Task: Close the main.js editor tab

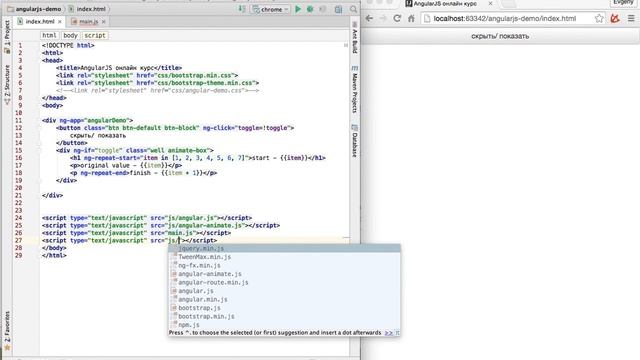Action: pyautogui.click(x=104, y=22)
